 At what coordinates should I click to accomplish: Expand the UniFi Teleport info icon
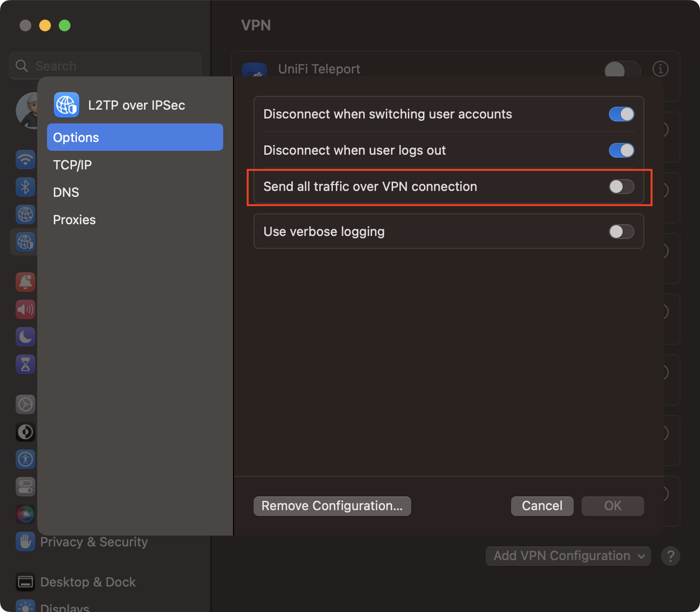pyautogui.click(x=660, y=69)
